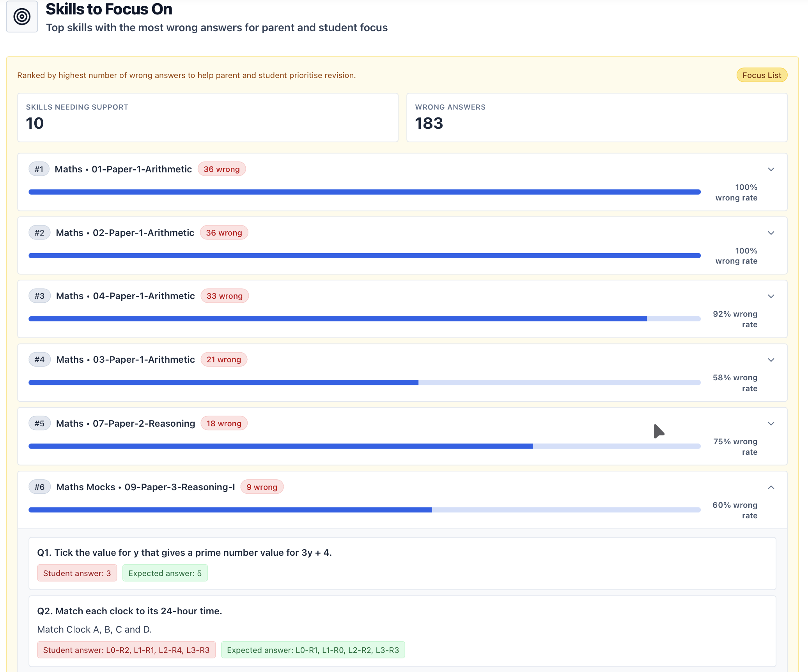Image resolution: width=808 pixels, height=672 pixels.
Task: Click the 21 wrong badge
Action: pos(224,360)
